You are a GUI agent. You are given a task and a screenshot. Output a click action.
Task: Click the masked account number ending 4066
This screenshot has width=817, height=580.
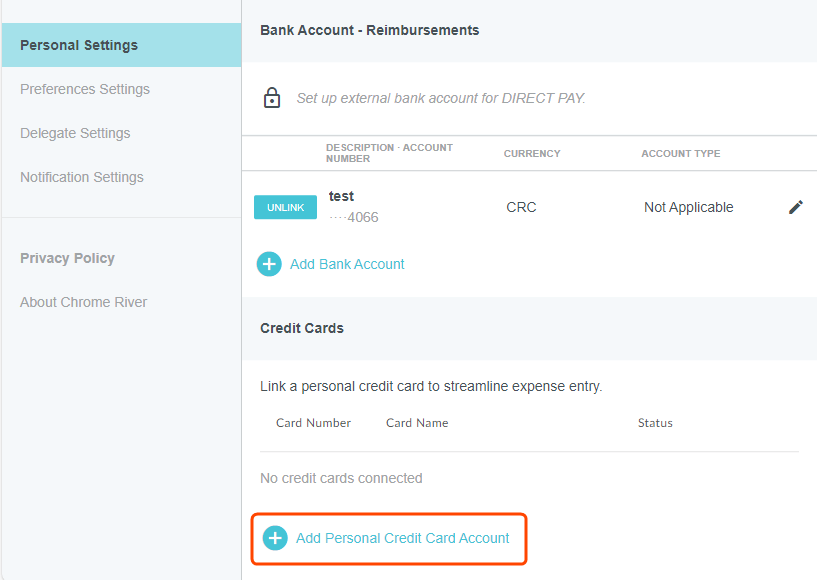[x=354, y=217]
